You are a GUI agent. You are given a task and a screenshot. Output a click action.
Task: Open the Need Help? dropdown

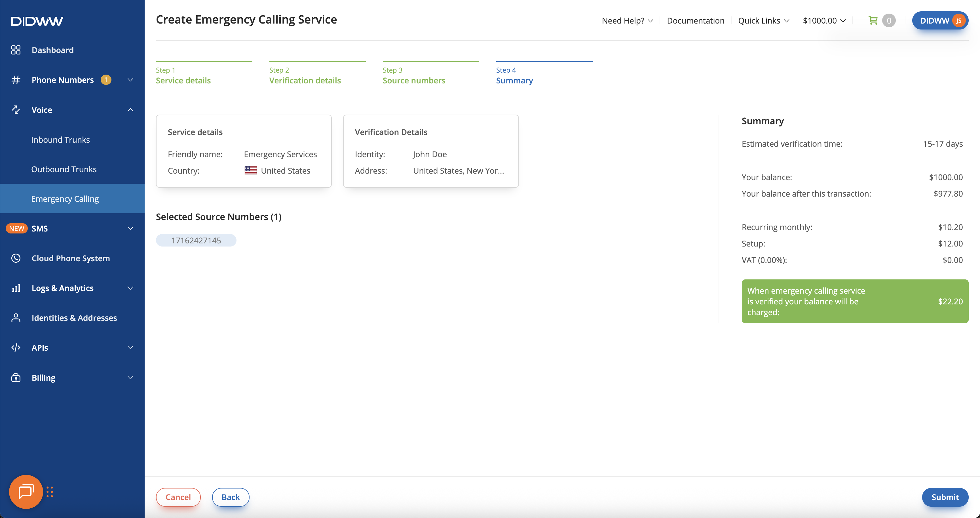tap(627, 20)
